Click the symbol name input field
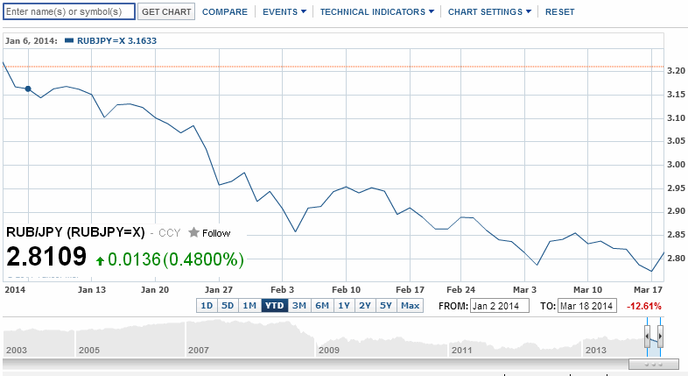688x376 pixels. [69, 11]
